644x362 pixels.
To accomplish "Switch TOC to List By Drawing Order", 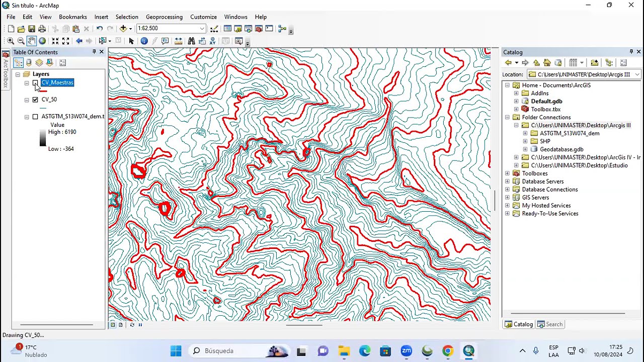I will tap(18, 62).
